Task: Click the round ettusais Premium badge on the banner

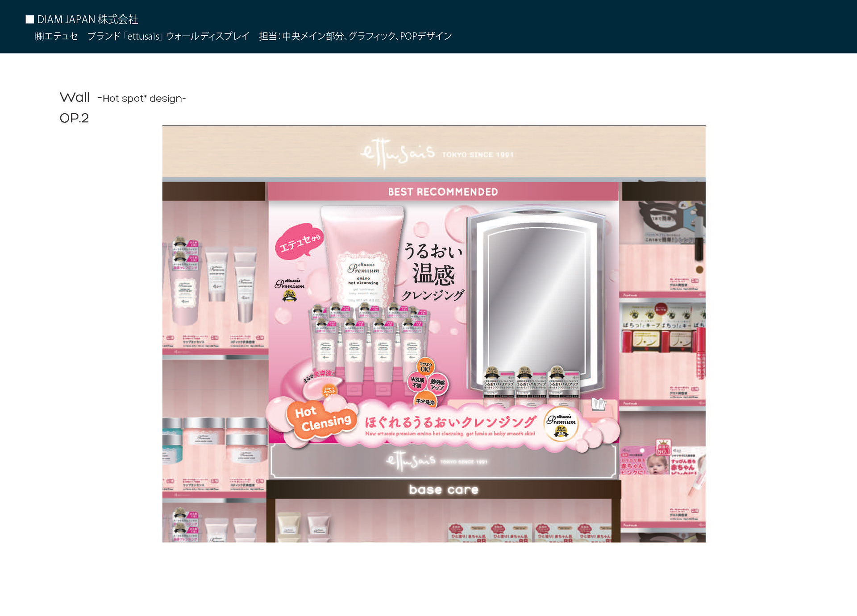Action: coord(561,424)
